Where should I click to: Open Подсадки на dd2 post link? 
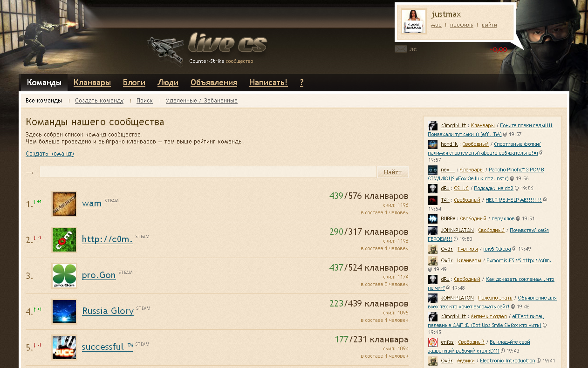493,189
